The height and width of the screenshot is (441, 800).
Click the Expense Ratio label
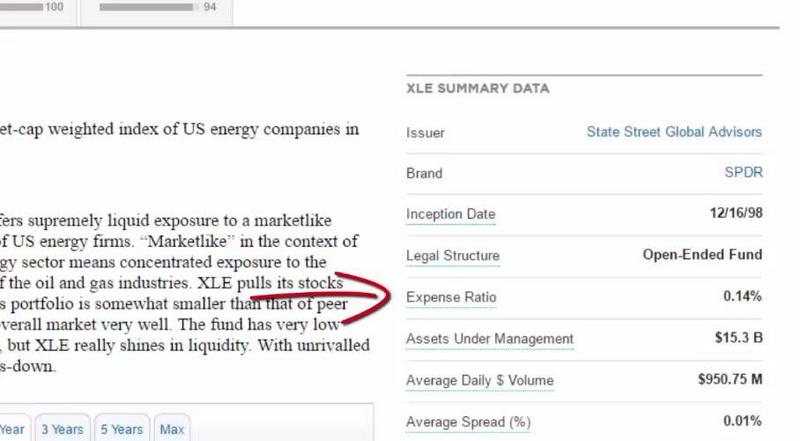click(451, 297)
